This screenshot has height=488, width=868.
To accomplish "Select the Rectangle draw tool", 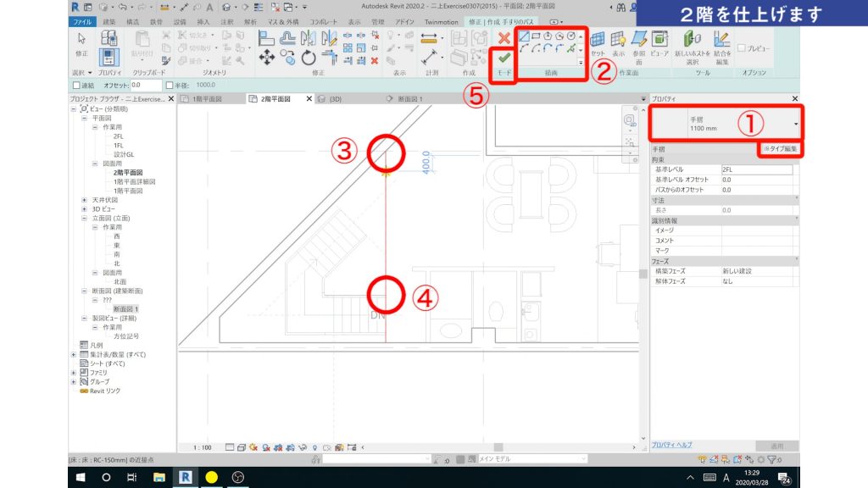I will (x=536, y=36).
